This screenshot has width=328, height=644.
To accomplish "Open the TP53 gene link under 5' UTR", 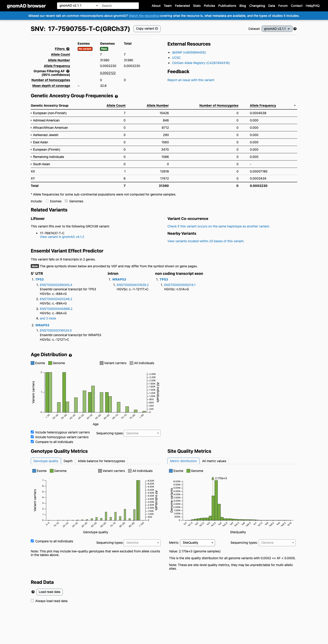I will 39,279.
